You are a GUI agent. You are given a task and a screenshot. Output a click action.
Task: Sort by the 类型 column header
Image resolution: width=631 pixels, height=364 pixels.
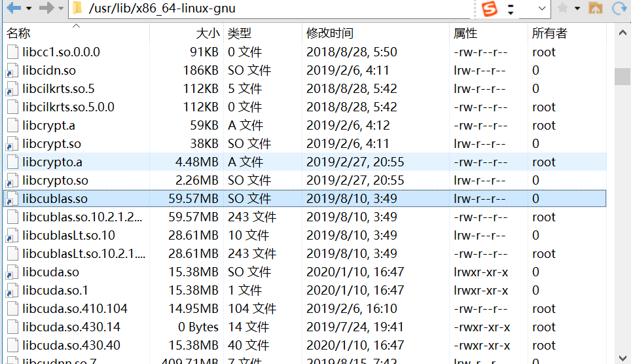point(262,33)
